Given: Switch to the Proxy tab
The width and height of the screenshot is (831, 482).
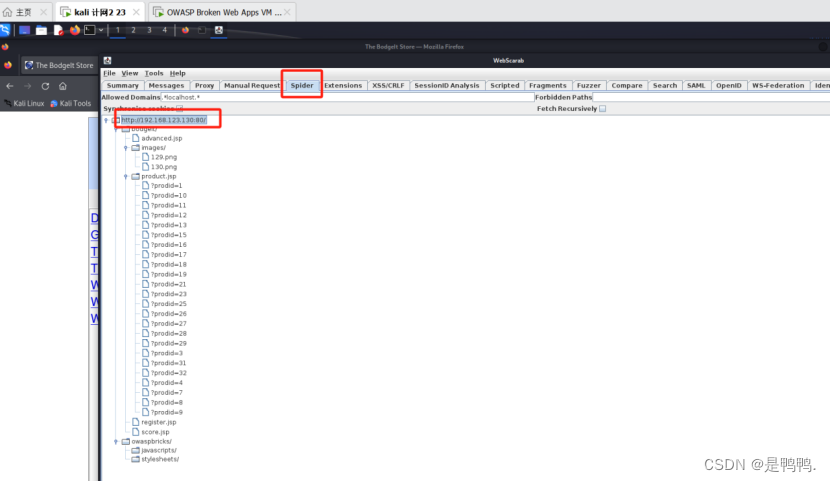Looking at the screenshot, I should pos(204,85).
